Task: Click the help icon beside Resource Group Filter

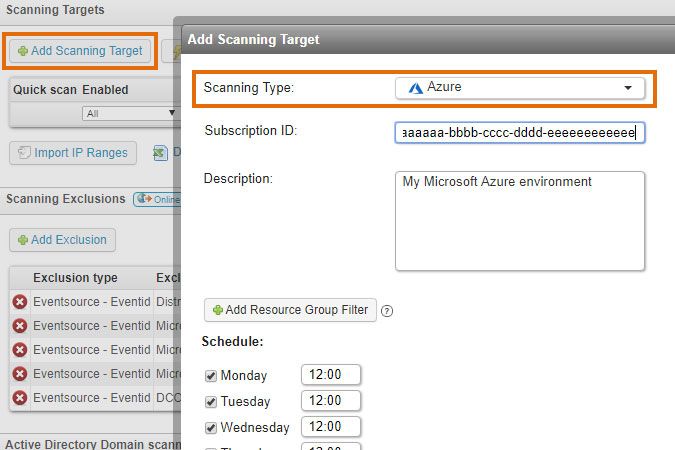Action: pyautogui.click(x=387, y=311)
